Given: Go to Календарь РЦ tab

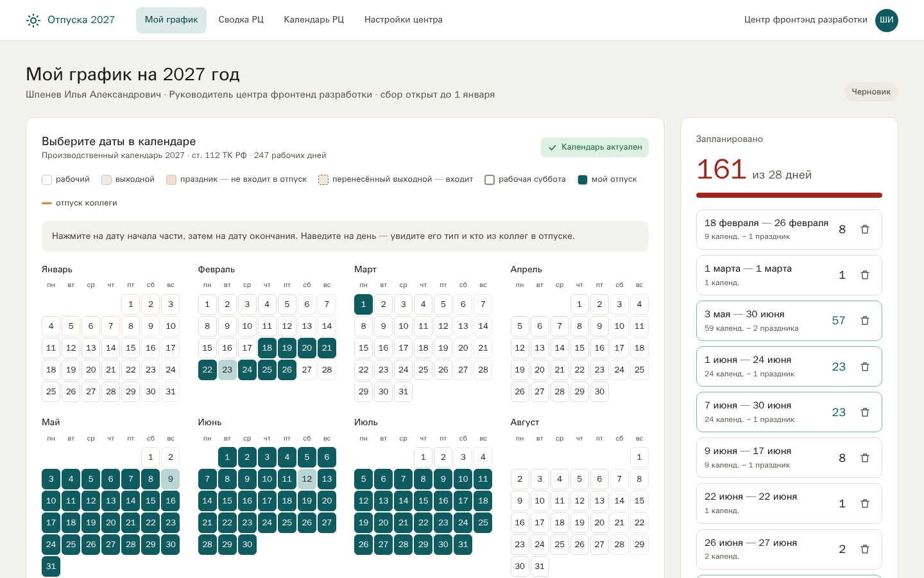Looking at the screenshot, I should coord(314,20).
